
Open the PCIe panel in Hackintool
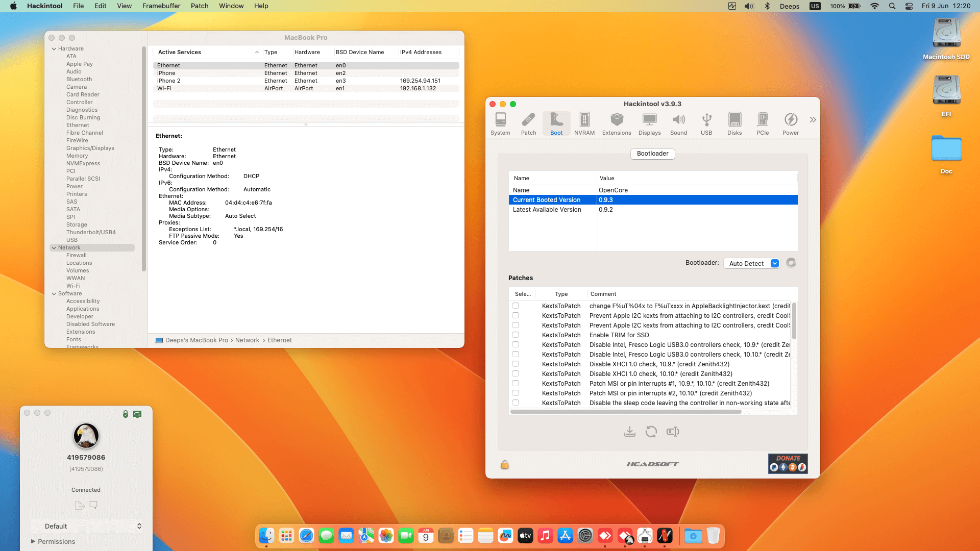[x=763, y=123]
